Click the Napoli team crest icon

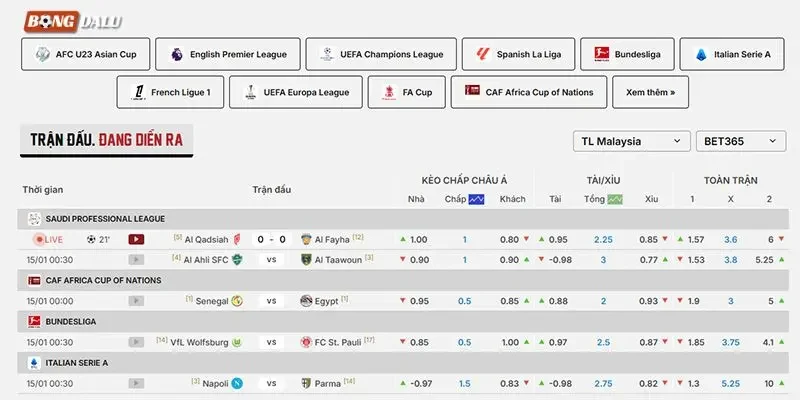click(x=237, y=384)
